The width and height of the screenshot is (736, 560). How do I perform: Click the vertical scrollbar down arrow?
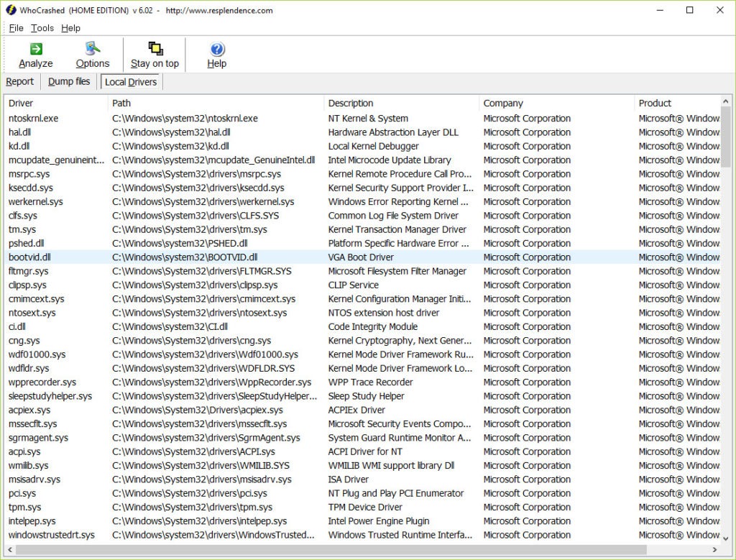[x=726, y=538]
